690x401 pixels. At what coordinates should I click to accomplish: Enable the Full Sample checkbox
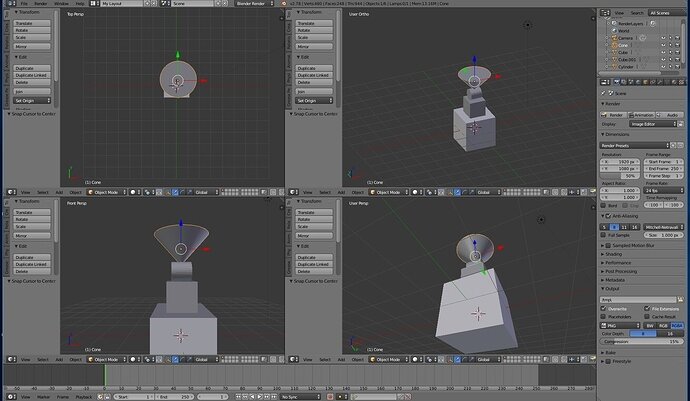(x=604, y=235)
